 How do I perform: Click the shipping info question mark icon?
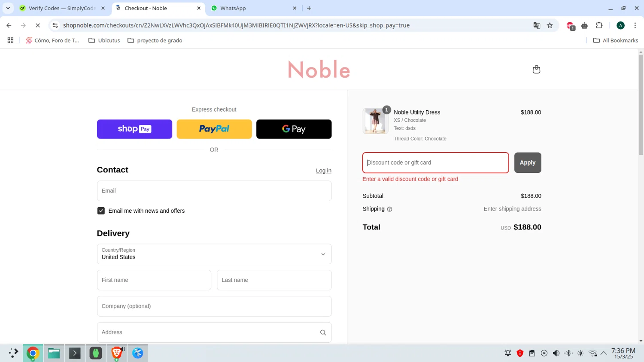click(389, 209)
